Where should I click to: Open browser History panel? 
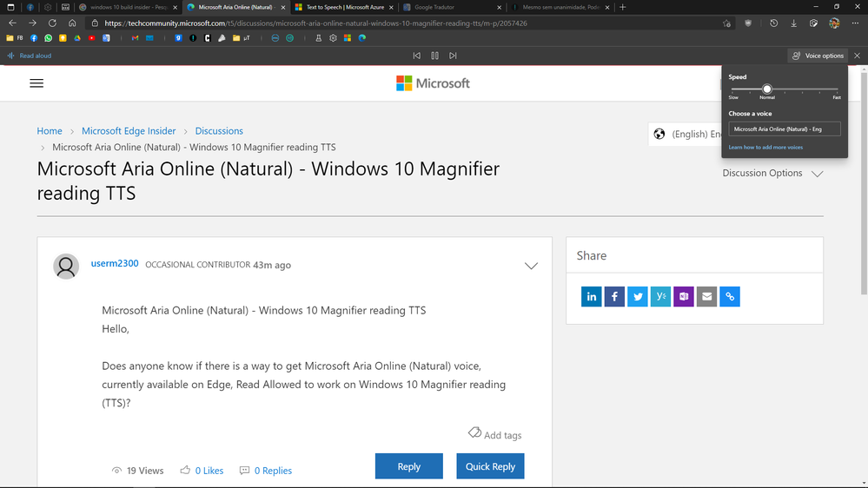click(773, 23)
